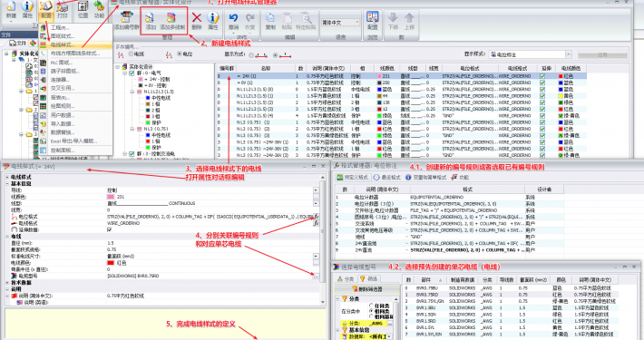The width and height of the screenshot is (644, 340).
Task: Click 删除筛选器 button
Action: click(367, 289)
